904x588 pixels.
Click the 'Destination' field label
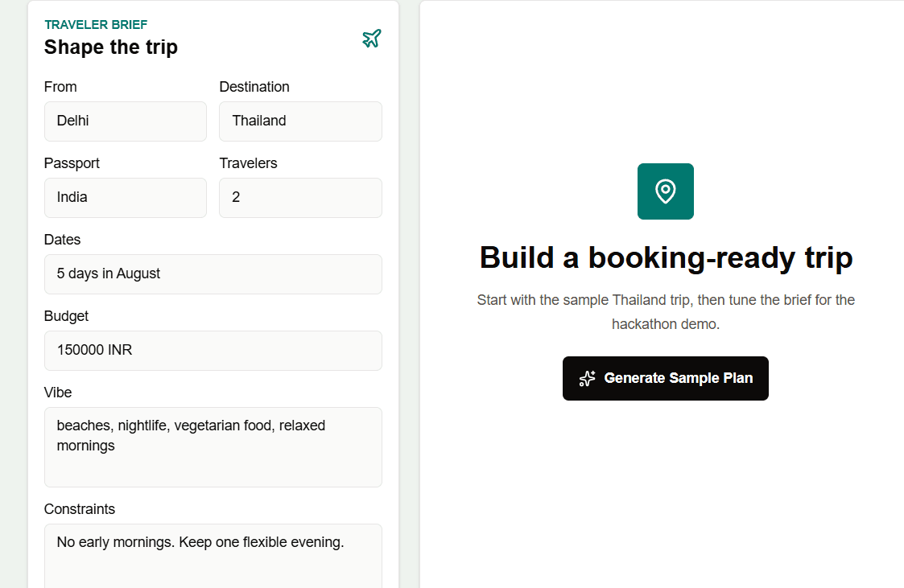[254, 87]
